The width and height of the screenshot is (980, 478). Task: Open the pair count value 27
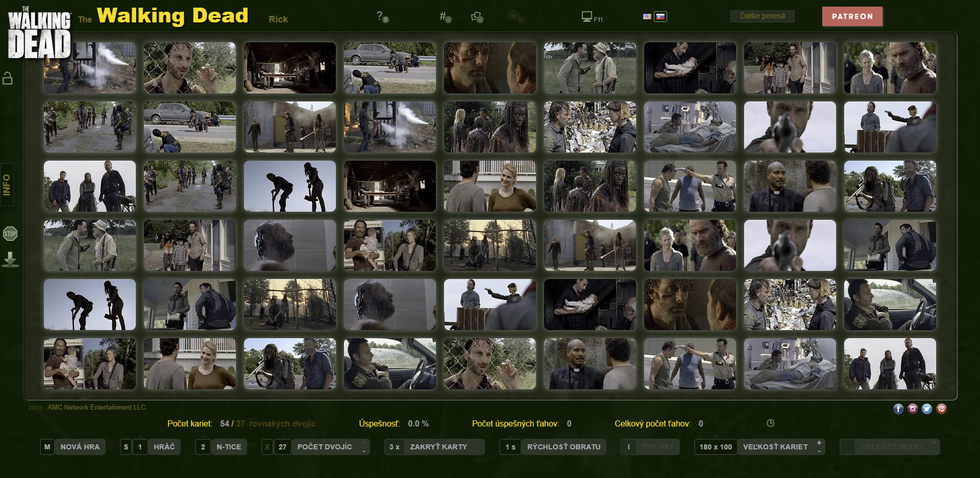(x=283, y=447)
